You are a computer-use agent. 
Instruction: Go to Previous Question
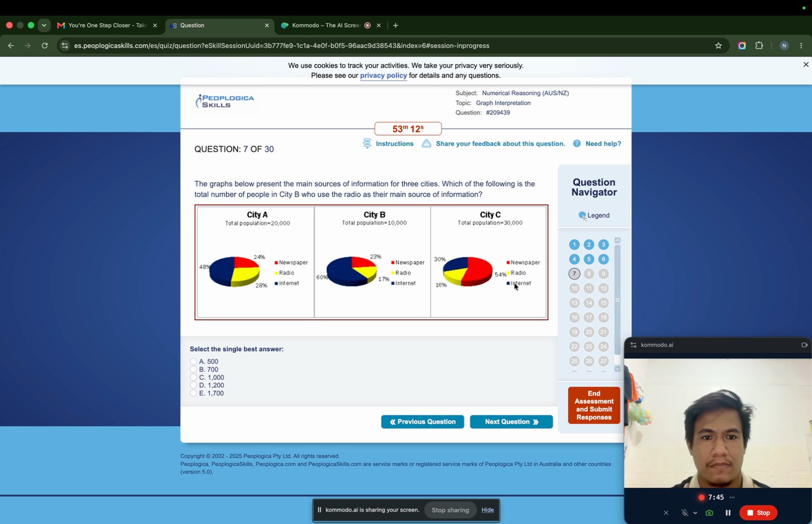[x=422, y=421]
